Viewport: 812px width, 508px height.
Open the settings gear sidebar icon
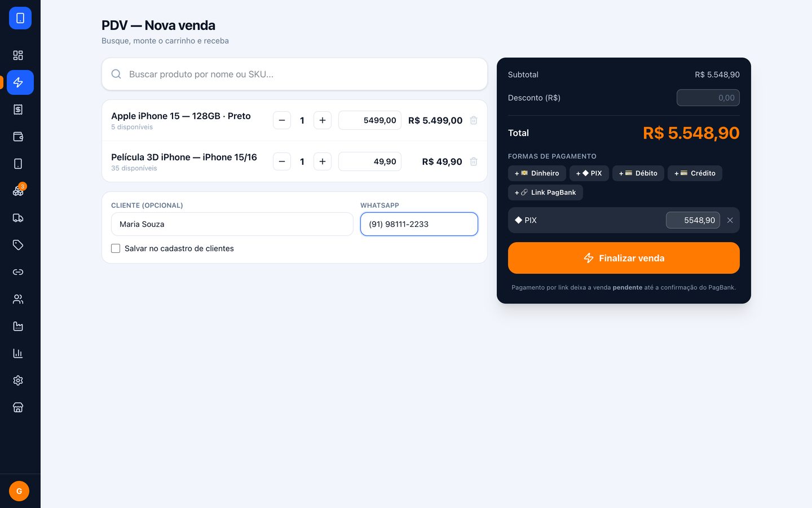point(18,380)
